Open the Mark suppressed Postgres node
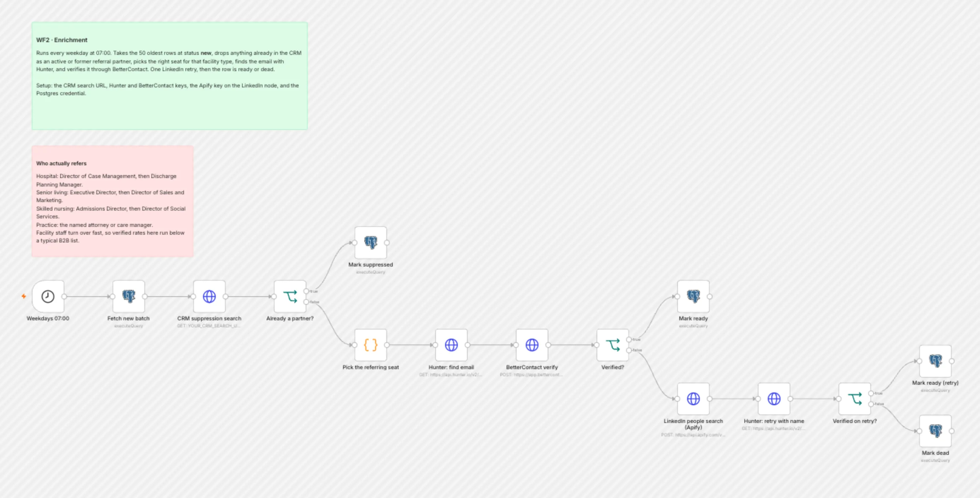 [x=370, y=242]
